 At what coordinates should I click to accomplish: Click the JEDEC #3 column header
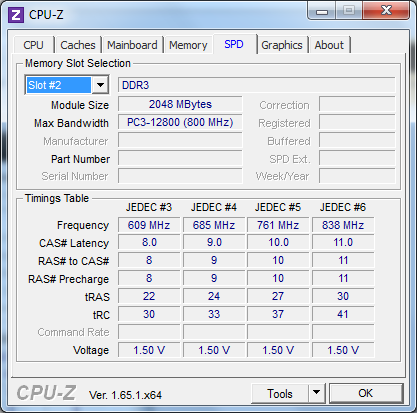coord(149,207)
